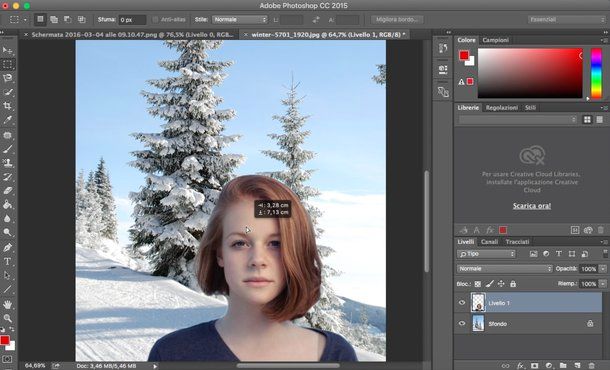This screenshot has width=610, height=370.
Task: Select the Eyedropper tool
Action: point(7,120)
